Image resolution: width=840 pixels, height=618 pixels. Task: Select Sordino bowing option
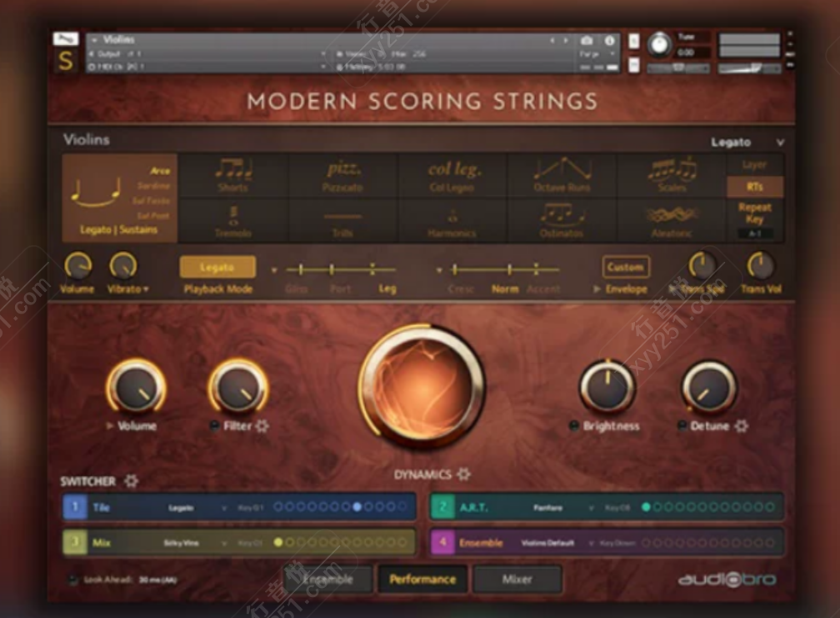point(153,186)
